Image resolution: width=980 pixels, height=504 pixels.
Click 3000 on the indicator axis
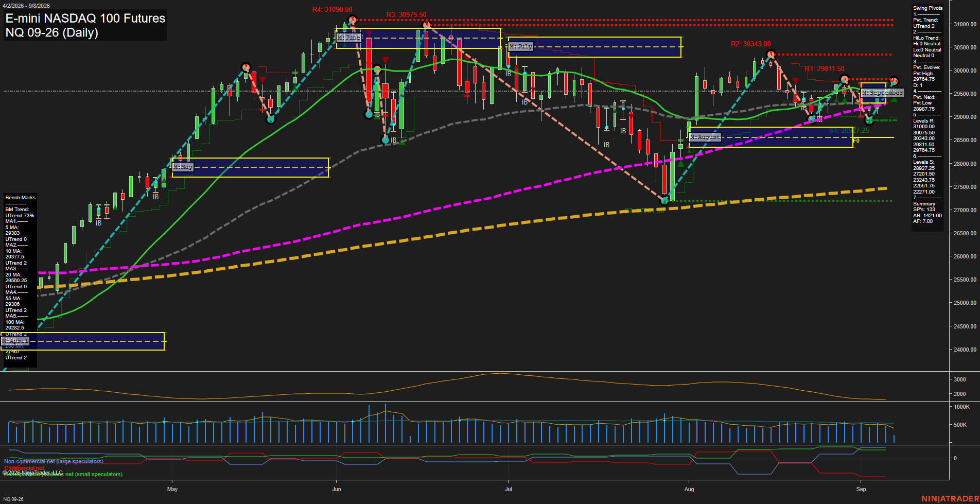959,379
